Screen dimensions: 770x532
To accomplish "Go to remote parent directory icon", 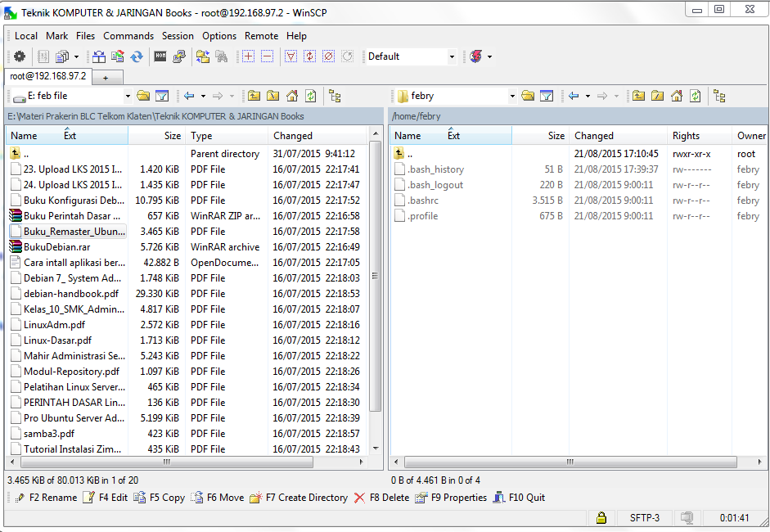I will coord(638,96).
